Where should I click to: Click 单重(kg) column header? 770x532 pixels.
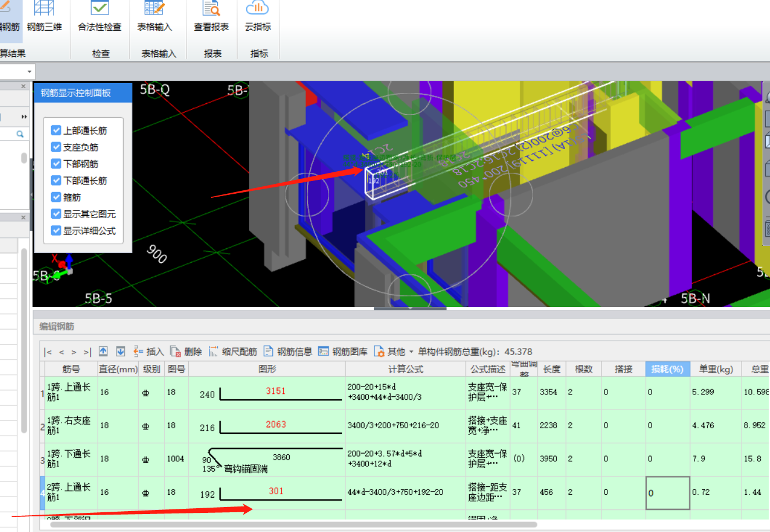pyautogui.click(x=716, y=369)
